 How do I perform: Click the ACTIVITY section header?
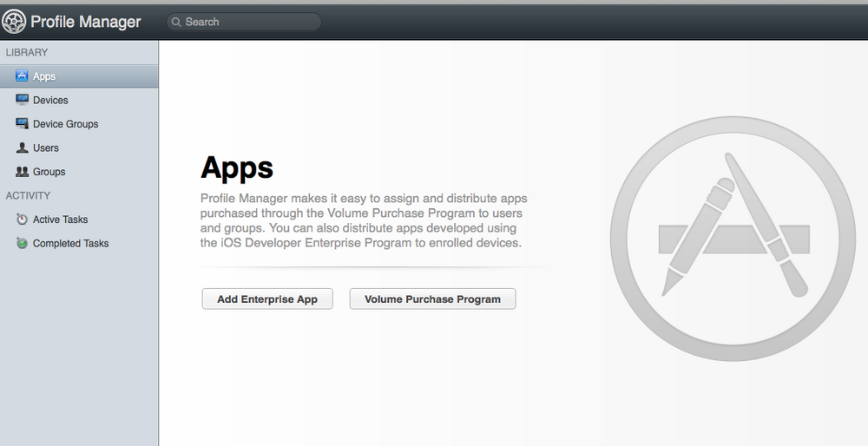tap(28, 195)
